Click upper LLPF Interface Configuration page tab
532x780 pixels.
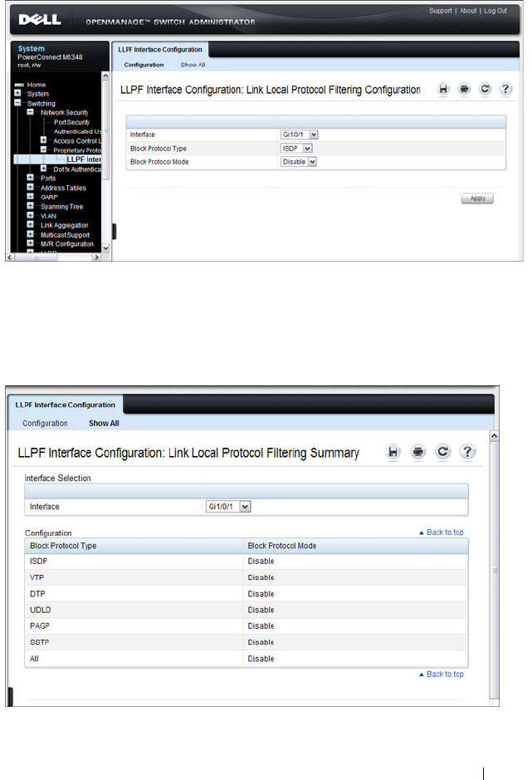tap(160, 50)
